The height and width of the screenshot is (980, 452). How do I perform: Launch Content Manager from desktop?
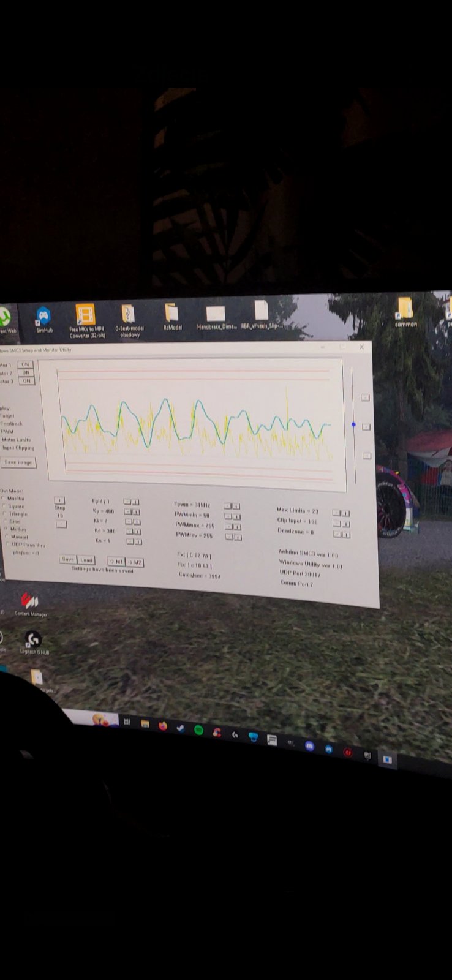[29, 603]
